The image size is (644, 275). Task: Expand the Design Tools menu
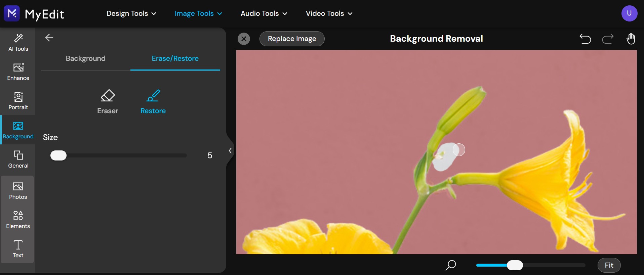131,13
